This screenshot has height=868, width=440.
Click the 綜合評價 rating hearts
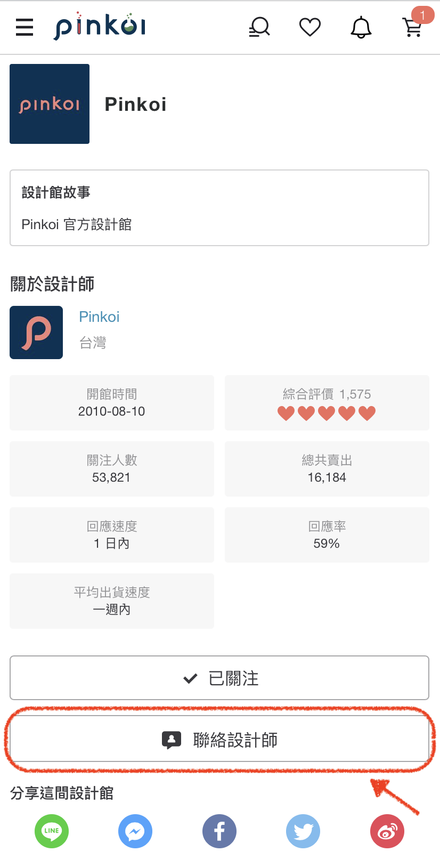(x=327, y=413)
